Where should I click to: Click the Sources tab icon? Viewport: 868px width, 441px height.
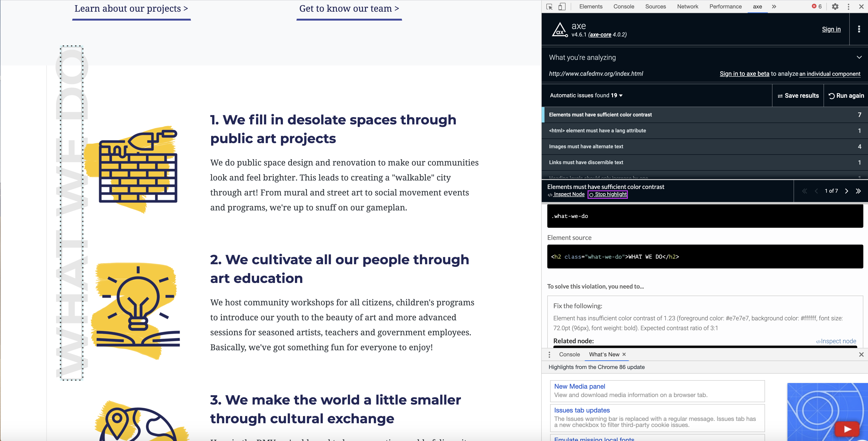point(655,6)
